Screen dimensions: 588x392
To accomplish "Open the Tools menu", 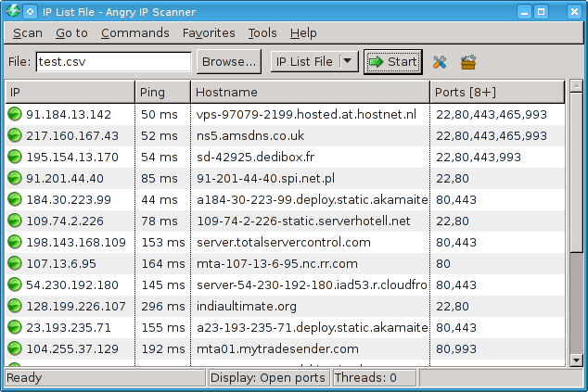I will 262,33.
